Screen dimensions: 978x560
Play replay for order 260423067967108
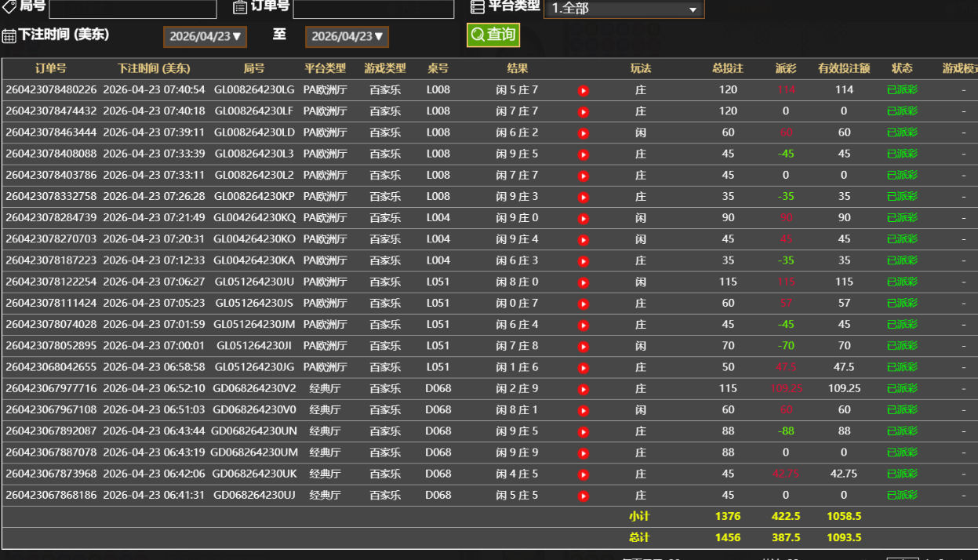coord(584,410)
